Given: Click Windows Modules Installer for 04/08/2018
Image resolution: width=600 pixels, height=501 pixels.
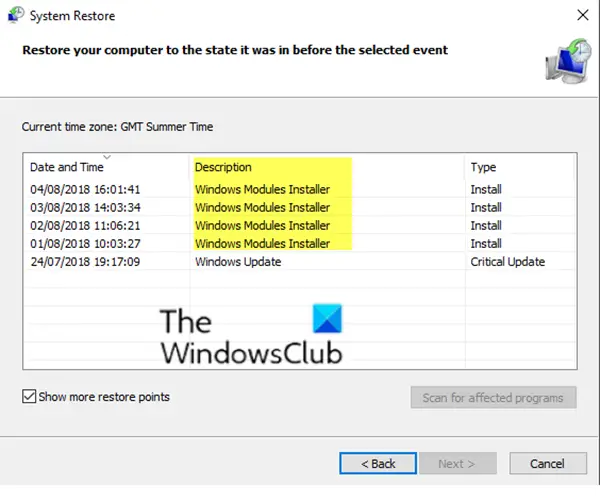Looking at the screenshot, I should click(262, 189).
